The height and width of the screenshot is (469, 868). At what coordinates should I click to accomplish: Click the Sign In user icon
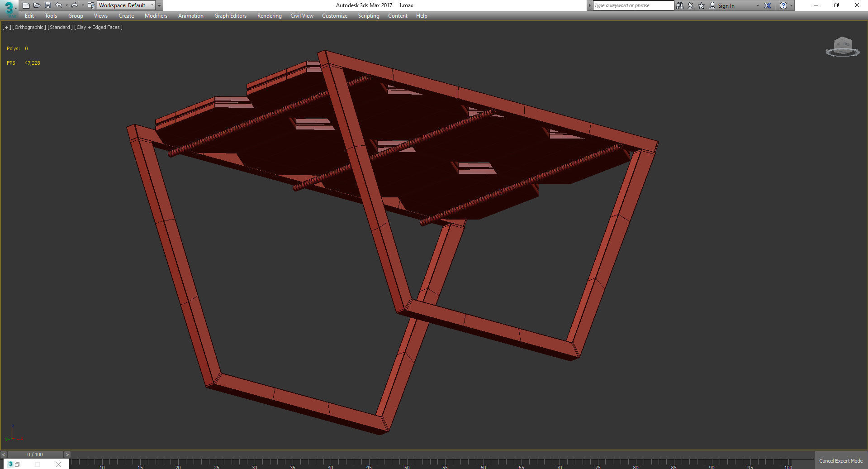712,5
